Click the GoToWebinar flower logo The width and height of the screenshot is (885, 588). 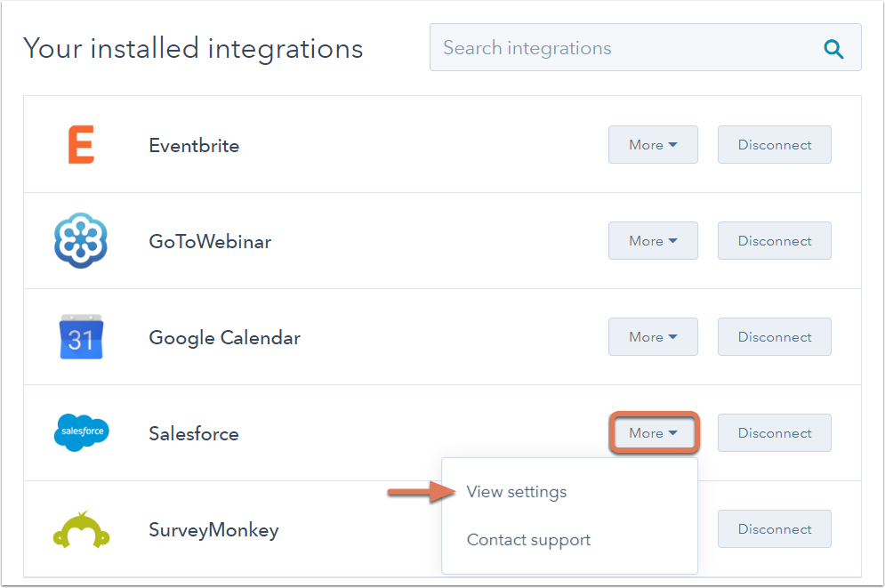pyautogui.click(x=81, y=240)
